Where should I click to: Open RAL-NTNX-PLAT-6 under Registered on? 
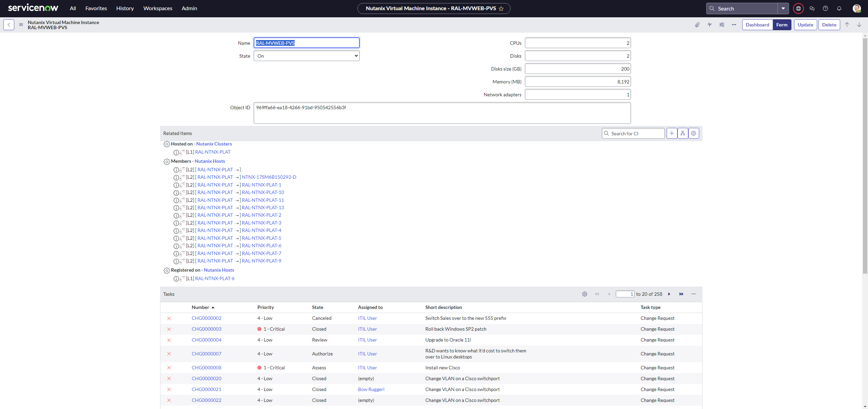pos(215,278)
